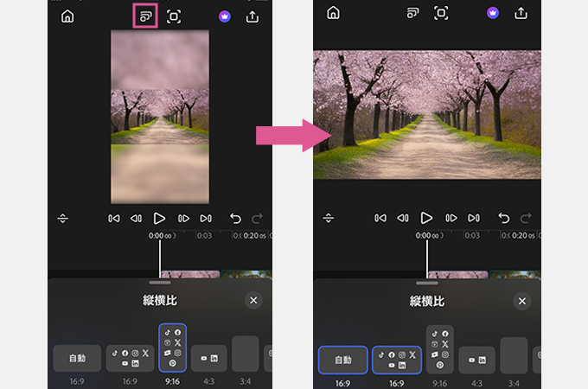The width and height of the screenshot is (588, 389).
Task: Tap the highlighted aspect ratio icon on left screen
Action: pos(144,15)
